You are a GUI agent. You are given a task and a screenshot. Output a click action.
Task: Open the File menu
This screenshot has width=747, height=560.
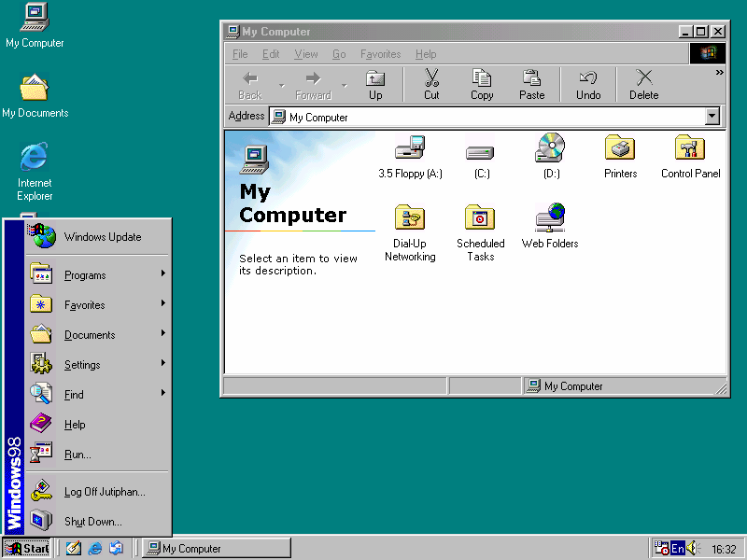coord(240,54)
